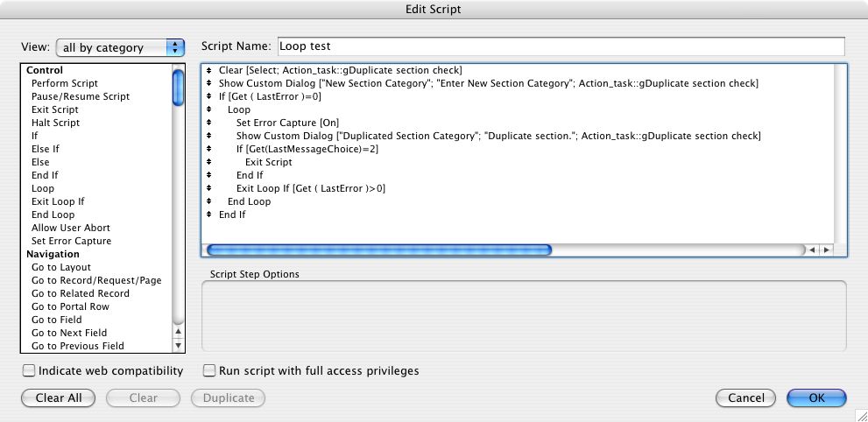Open the View category dropdown
868x422 pixels.
[x=120, y=47]
